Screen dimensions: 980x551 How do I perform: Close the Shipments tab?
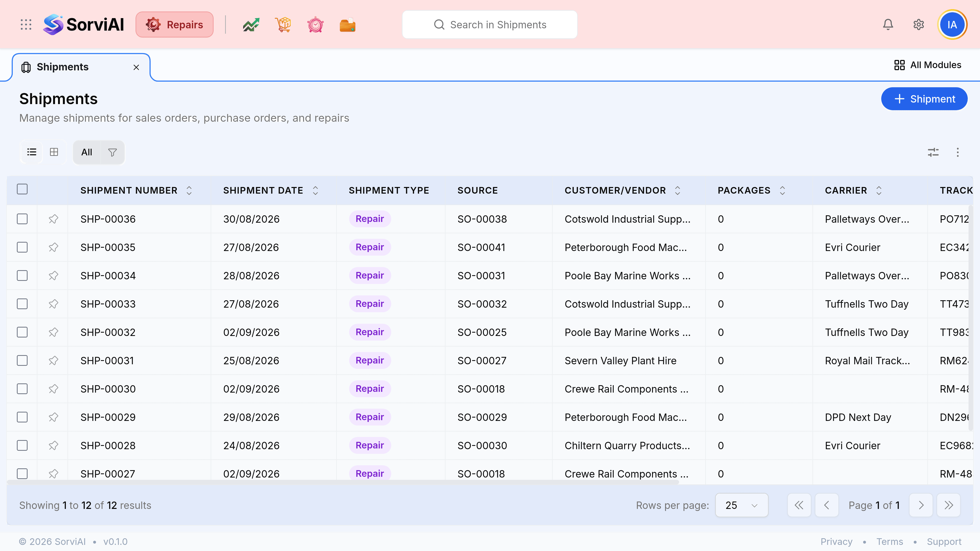pyautogui.click(x=136, y=67)
